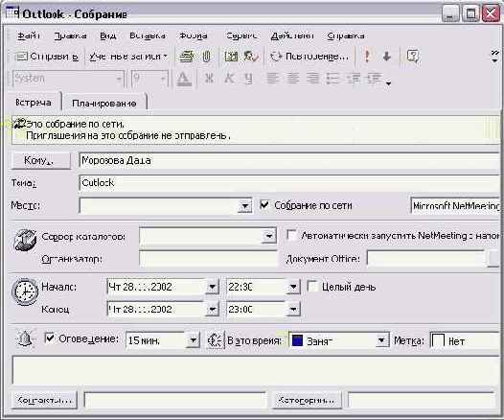
Task: Open the 15 мин reminder time dropdown
Action: [x=193, y=340]
